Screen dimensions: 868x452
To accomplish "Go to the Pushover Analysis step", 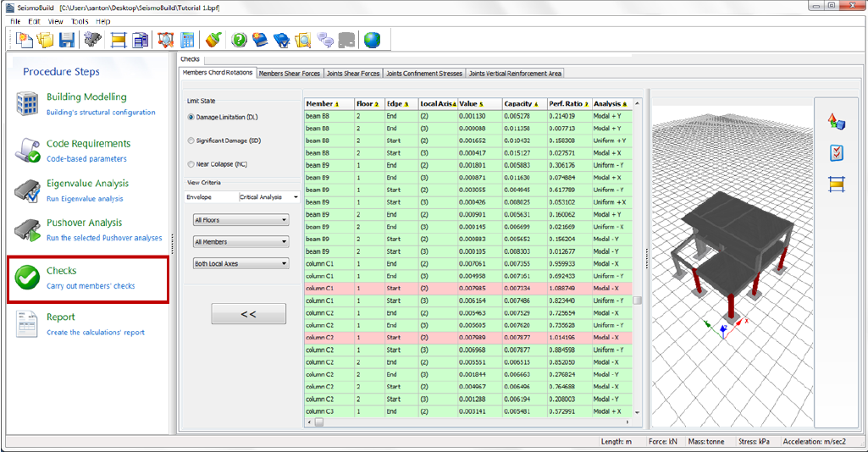I will [x=85, y=223].
